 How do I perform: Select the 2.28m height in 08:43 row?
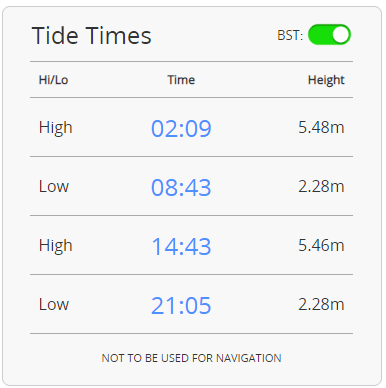coord(321,186)
